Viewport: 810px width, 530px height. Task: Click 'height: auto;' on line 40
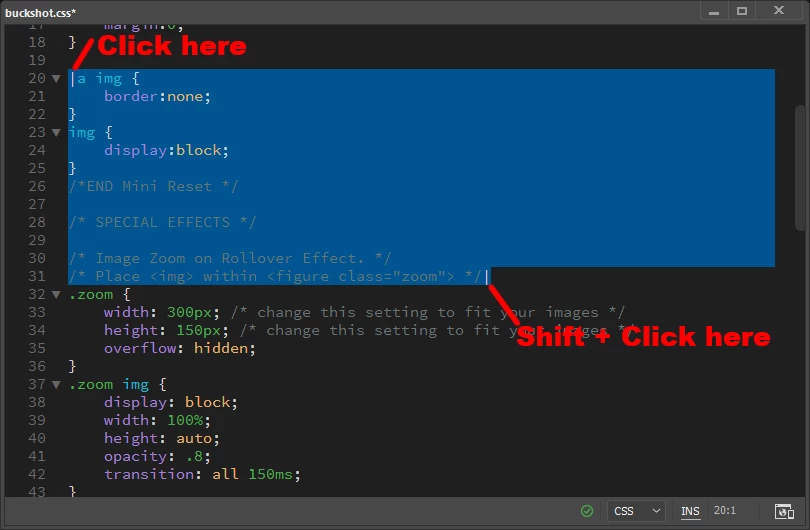pos(161,439)
